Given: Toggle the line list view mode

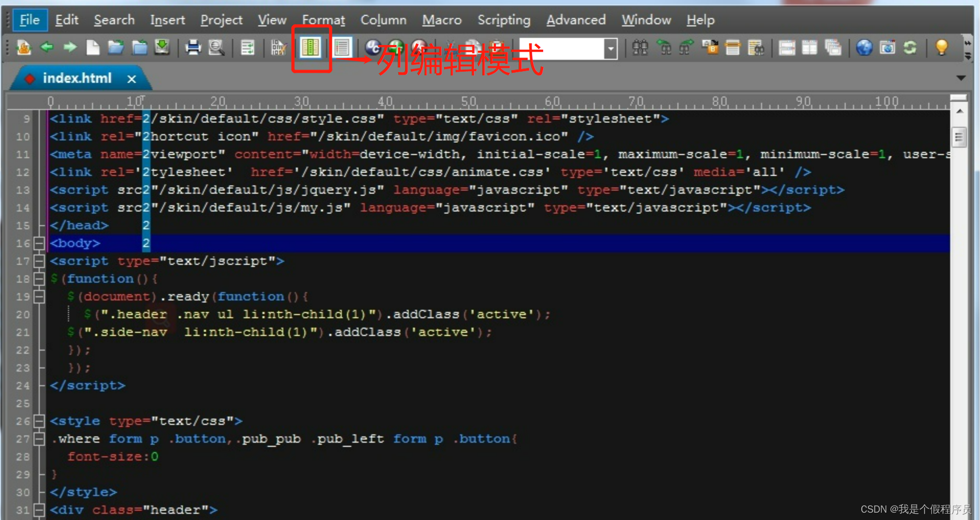Looking at the screenshot, I should [342, 48].
